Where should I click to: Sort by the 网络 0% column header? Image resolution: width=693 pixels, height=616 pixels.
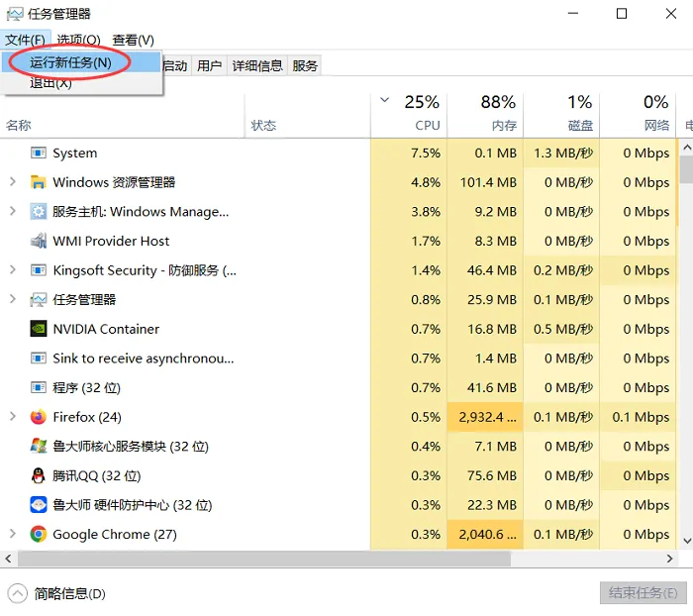point(638,116)
